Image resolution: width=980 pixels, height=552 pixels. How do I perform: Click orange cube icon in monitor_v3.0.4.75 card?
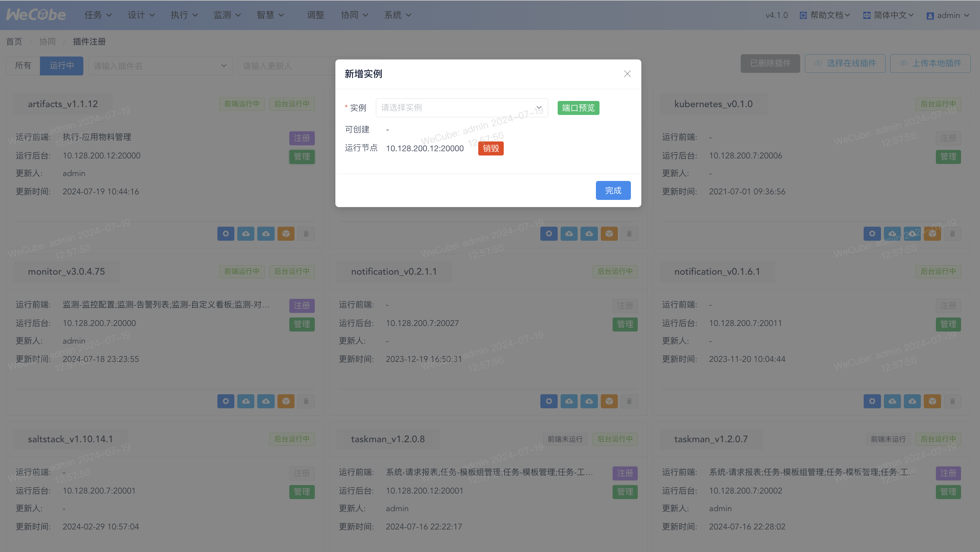tap(286, 401)
